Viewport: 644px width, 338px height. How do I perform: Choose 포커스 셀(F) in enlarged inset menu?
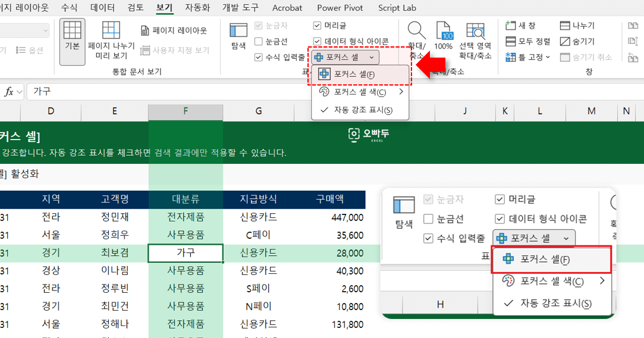(552, 259)
